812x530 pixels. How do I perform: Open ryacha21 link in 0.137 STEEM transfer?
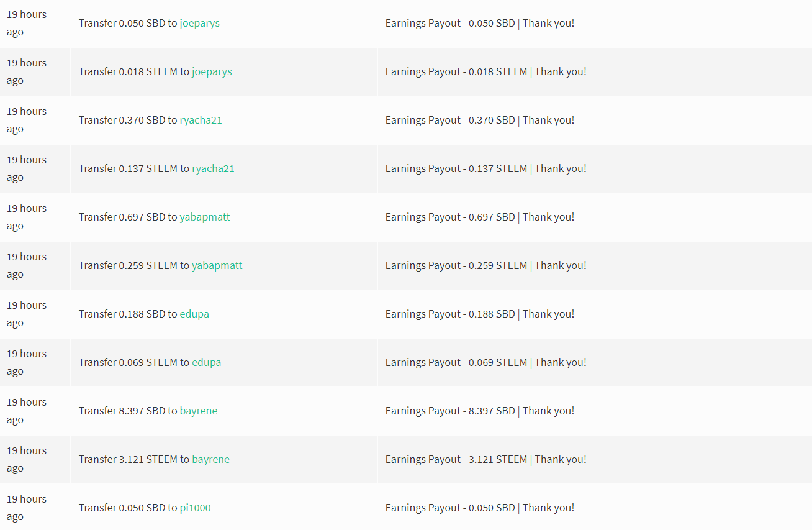click(213, 169)
